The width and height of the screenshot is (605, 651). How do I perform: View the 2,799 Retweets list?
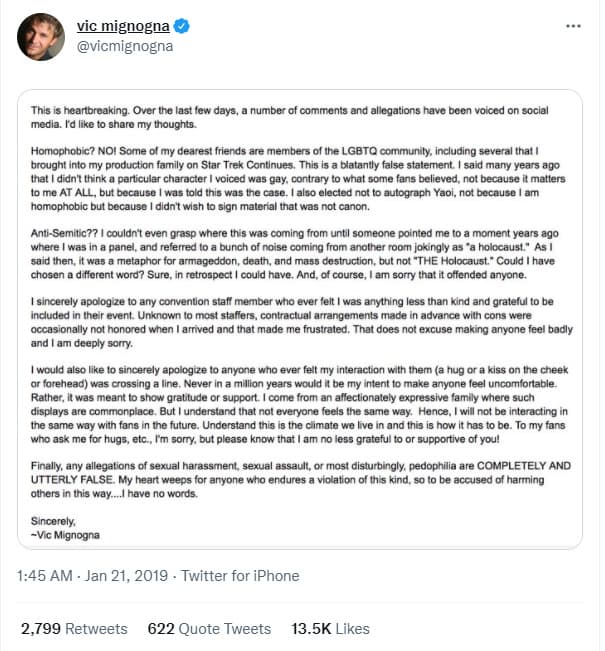point(74,629)
